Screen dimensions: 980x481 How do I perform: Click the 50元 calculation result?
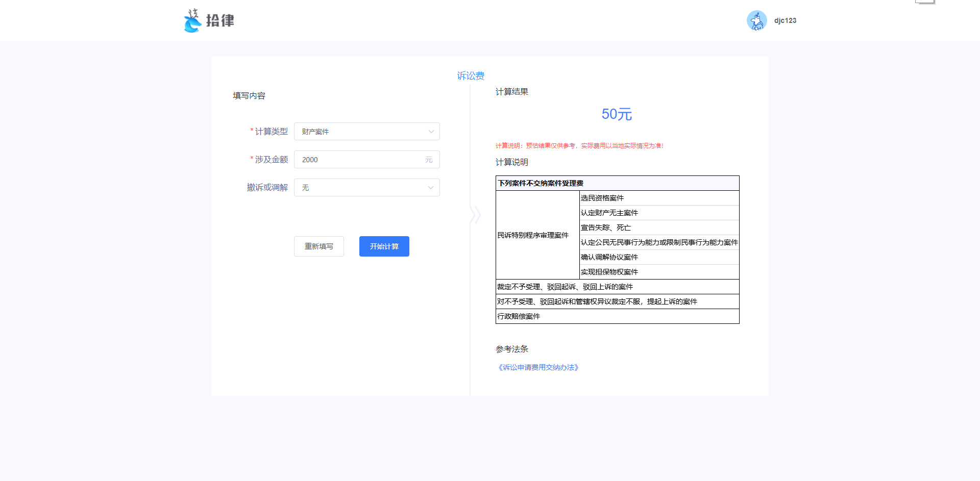coord(617,114)
